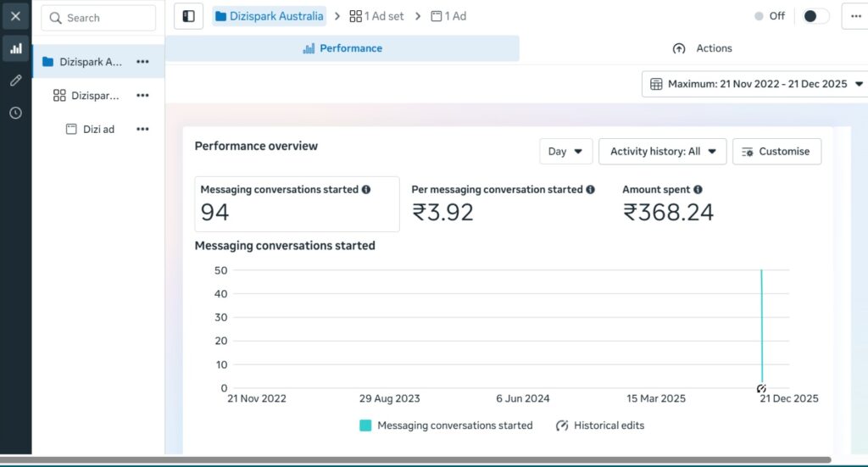Click the 1 Ad set breadcrumb
868x467 pixels.
pos(377,16)
